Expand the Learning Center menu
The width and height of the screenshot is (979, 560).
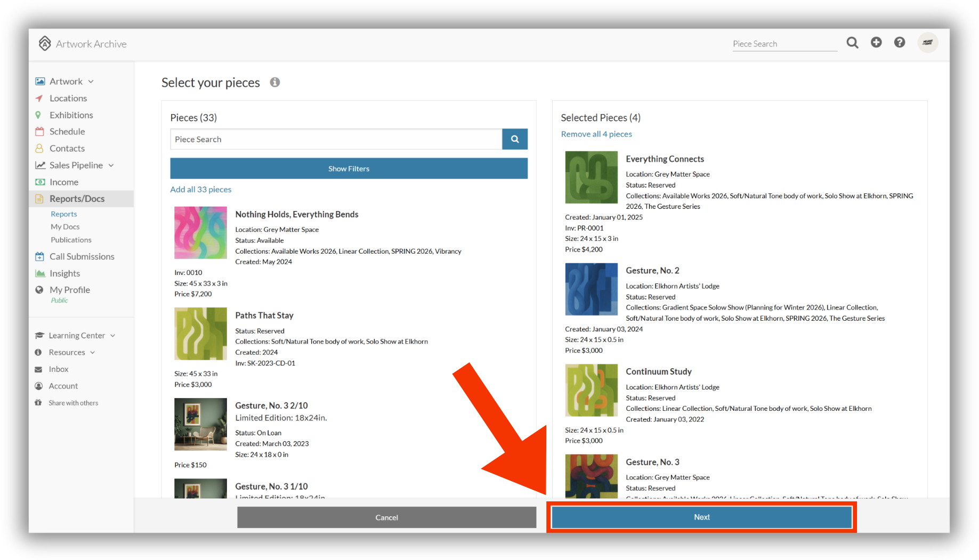pos(113,336)
